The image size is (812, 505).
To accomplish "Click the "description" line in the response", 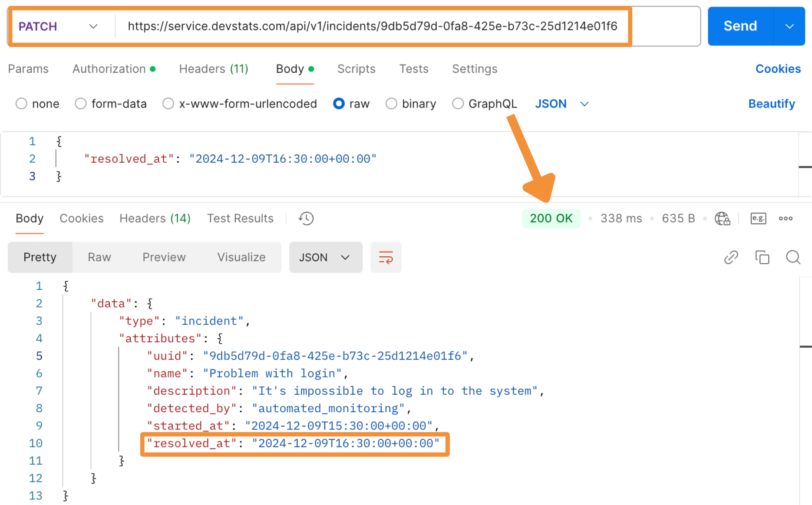I will pyautogui.click(x=345, y=391).
